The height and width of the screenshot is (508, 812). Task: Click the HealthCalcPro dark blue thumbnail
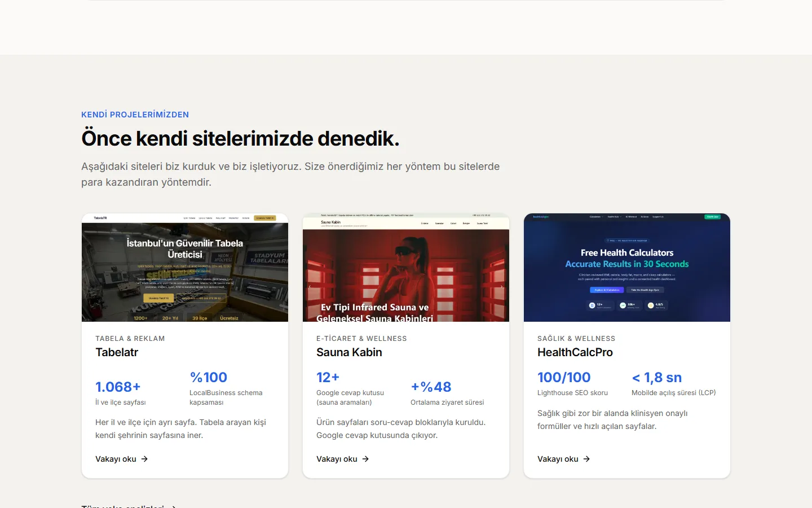[x=627, y=268]
